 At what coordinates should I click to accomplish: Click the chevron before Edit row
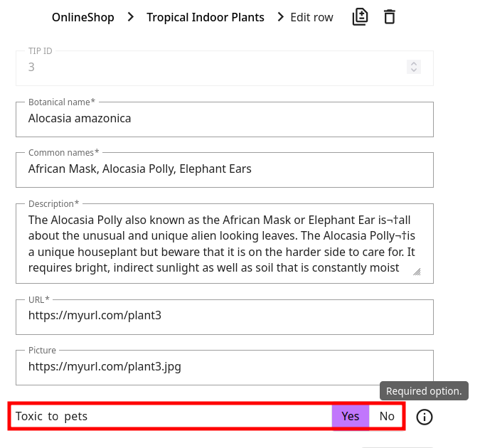pyautogui.click(x=280, y=17)
